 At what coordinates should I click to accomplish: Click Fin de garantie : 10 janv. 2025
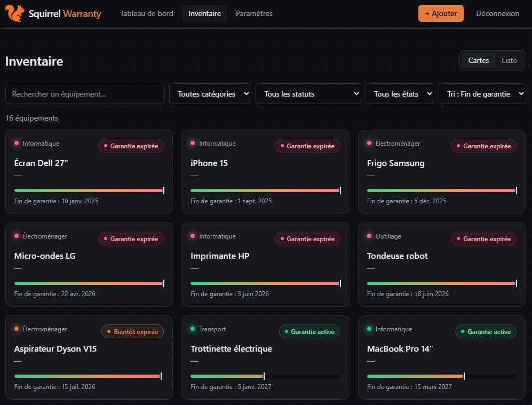click(57, 201)
